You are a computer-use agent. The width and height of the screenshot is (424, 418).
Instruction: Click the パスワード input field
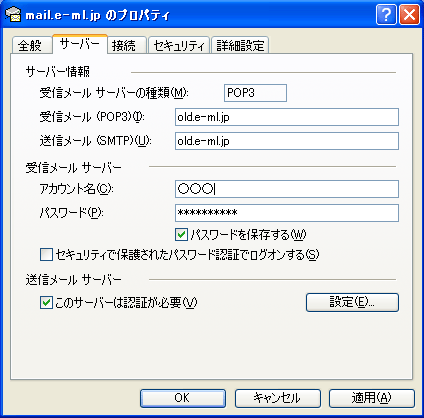(x=287, y=213)
